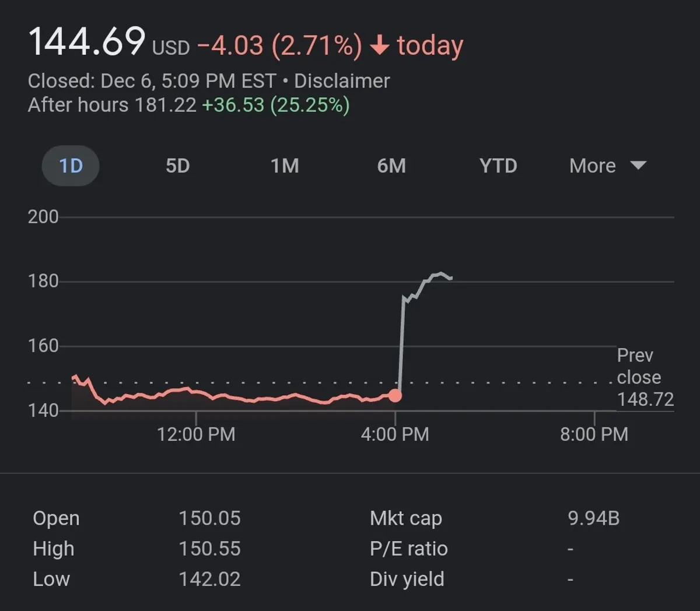
Task: Click the Mkt cap value 9.94B
Action: pos(593,518)
